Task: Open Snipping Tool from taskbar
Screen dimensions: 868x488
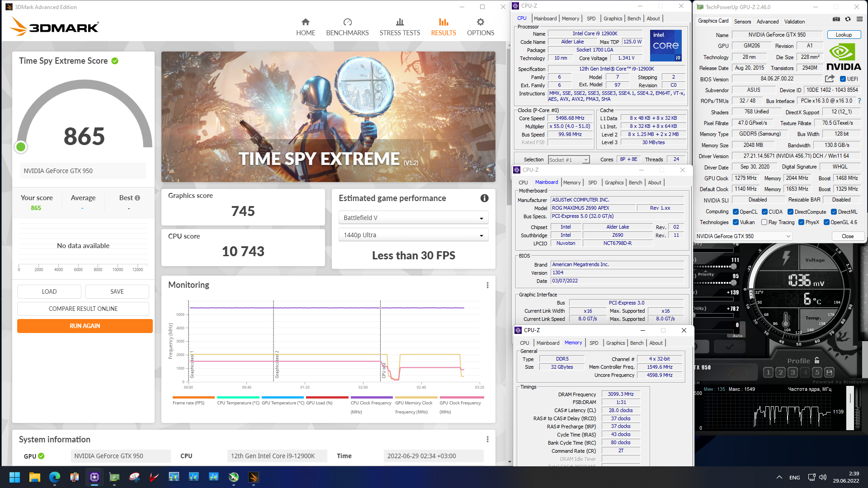Action: (134, 477)
